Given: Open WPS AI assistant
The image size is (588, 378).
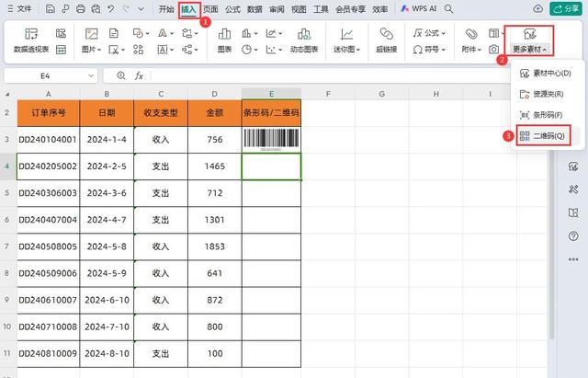Looking at the screenshot, I should pyautogui.click(x=419, y=8).
